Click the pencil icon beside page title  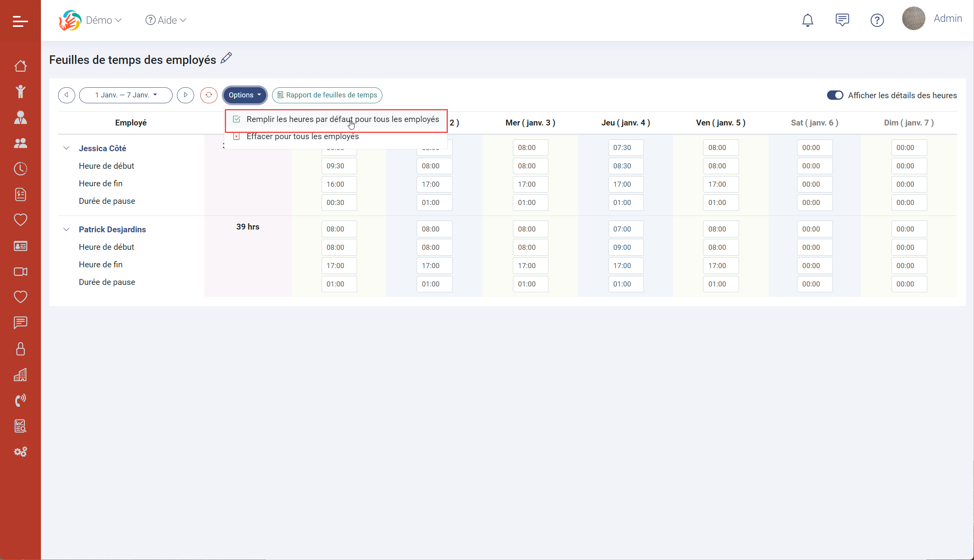coord(226,58)
